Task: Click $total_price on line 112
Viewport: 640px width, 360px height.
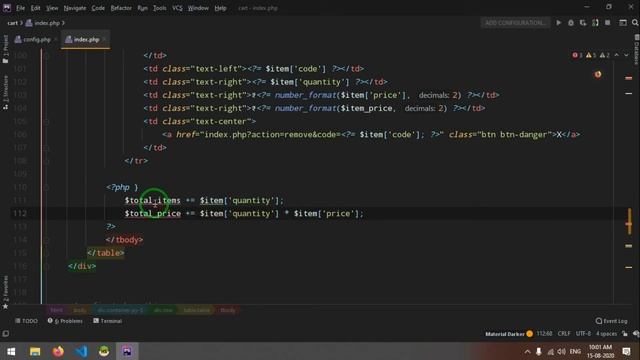Action: pyautogui.click(x=153, y=213)
